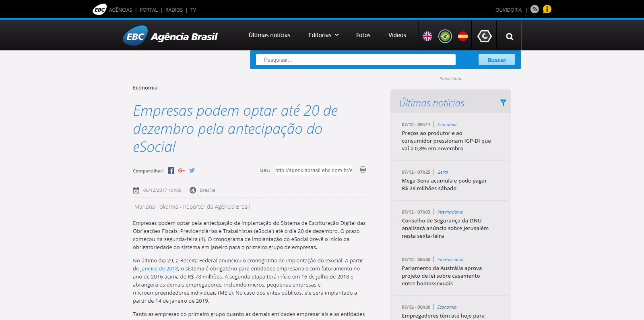Go to RADIOS in top bar
The height and width of the screenshot is (320, 644).
coord(174,10)
